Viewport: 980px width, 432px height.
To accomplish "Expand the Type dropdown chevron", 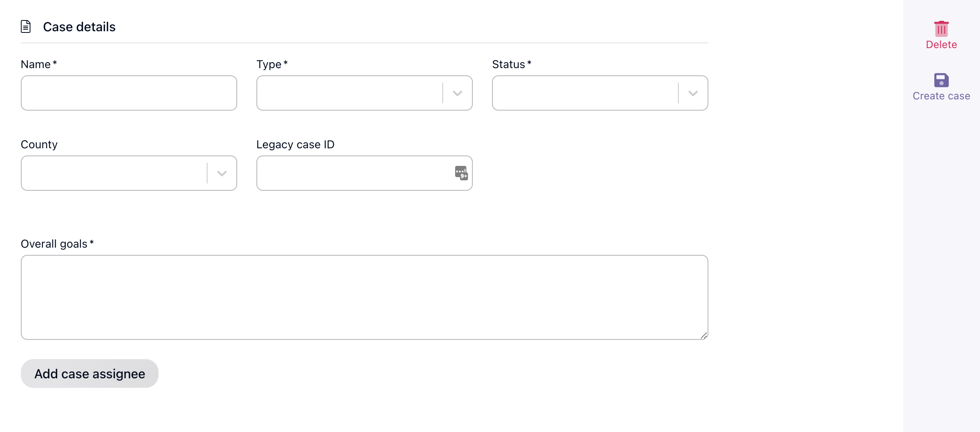I will click(457, 93).
